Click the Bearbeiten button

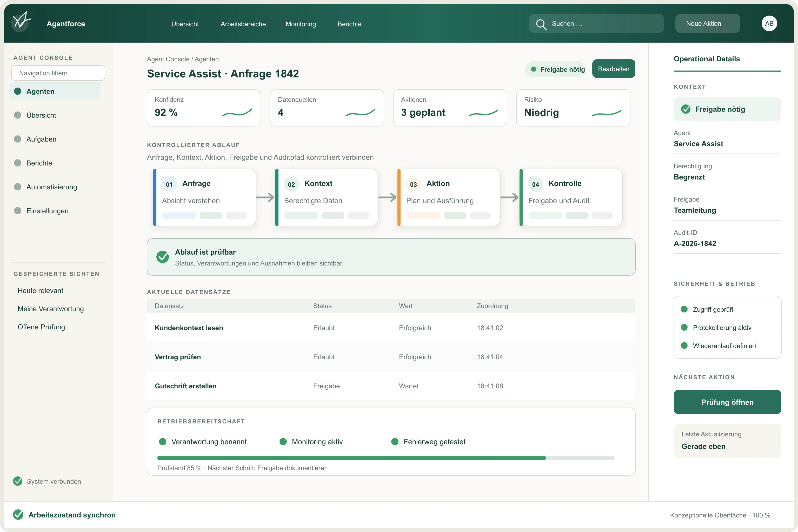tap(613, 69)
